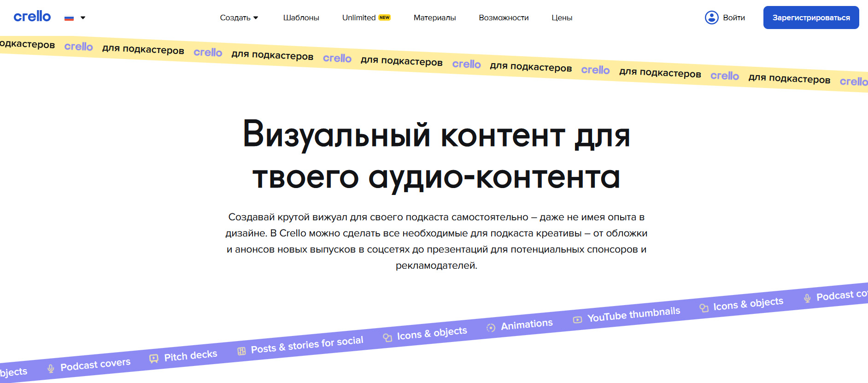Click the microphone icon beside Podcast covers

[51, 368]
